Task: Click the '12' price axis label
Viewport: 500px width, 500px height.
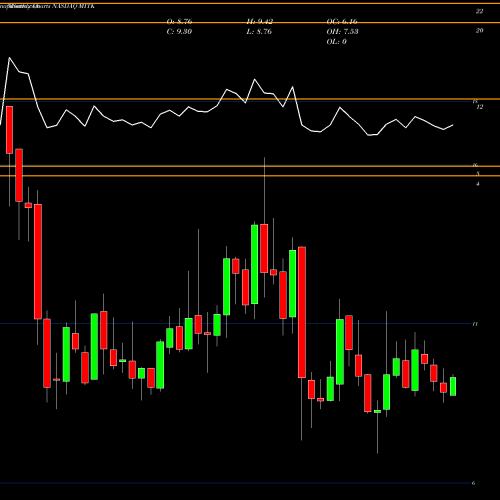Action: (480, 107)
